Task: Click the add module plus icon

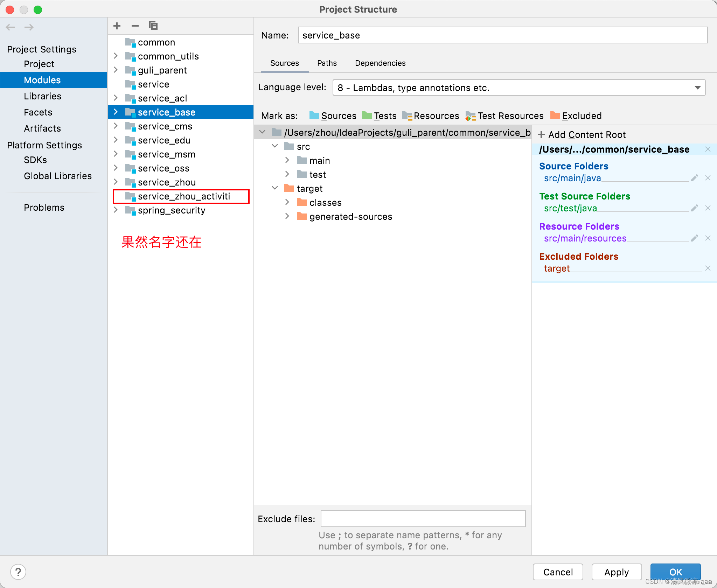Action: pos(117,26)
